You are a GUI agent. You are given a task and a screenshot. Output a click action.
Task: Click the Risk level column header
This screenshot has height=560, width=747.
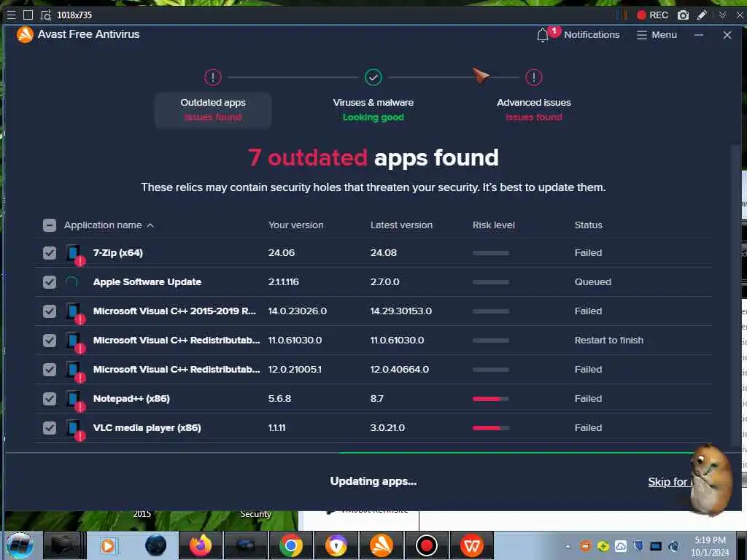494,225
